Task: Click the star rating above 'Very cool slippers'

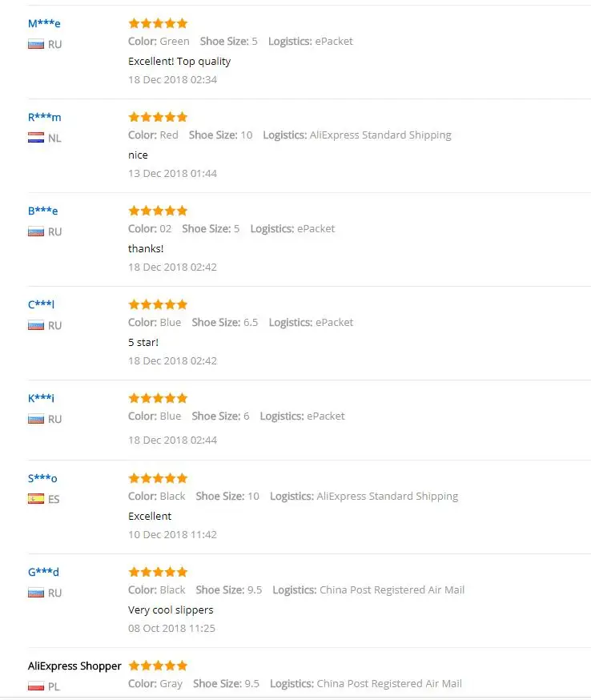Action: (x=158, y=572)
